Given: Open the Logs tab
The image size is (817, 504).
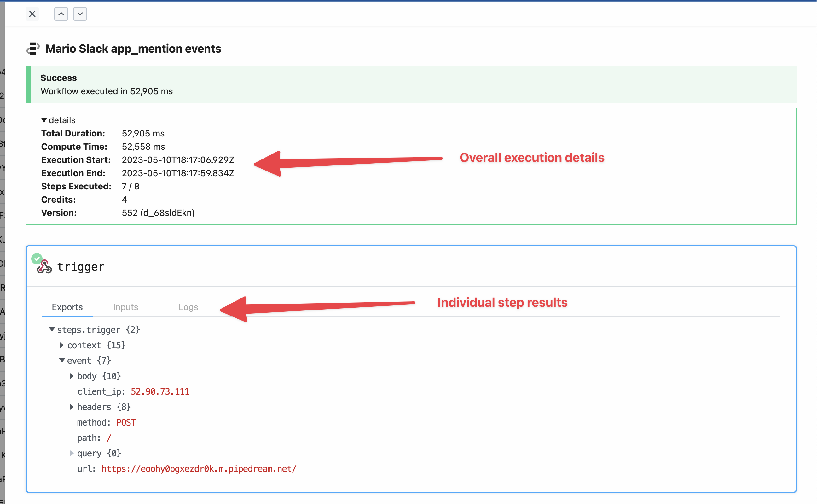Looking at the screenshot, I should coord(187,306).
